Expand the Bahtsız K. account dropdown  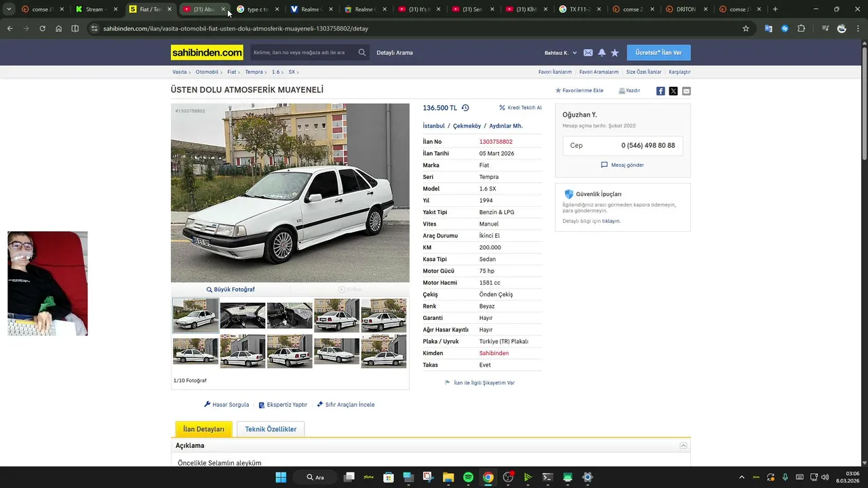point(561,53)
